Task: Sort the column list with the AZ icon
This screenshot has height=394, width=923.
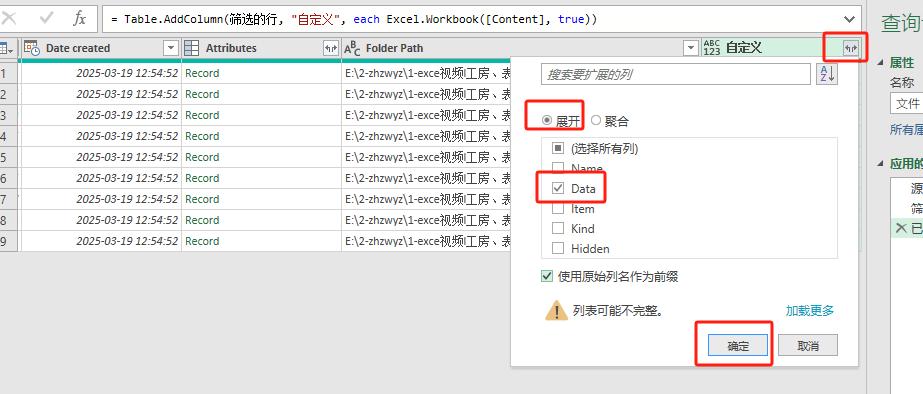Action: [826, 74]
